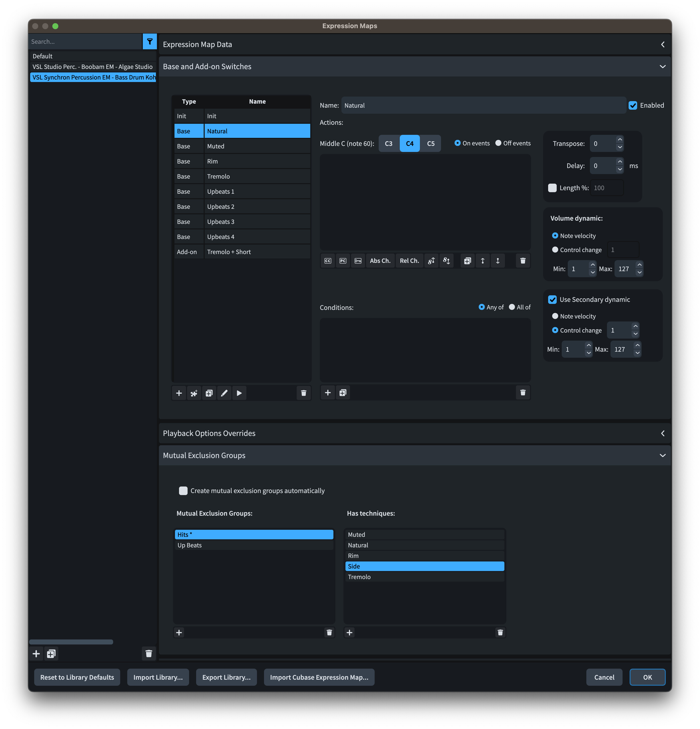700x729 pixels.
Task: Select the Tremolo + Short add-on switch row
Action: [x=242, y=252]
